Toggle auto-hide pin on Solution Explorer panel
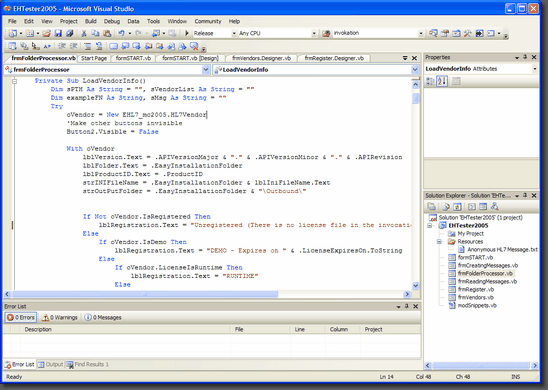 click(525, 195)
